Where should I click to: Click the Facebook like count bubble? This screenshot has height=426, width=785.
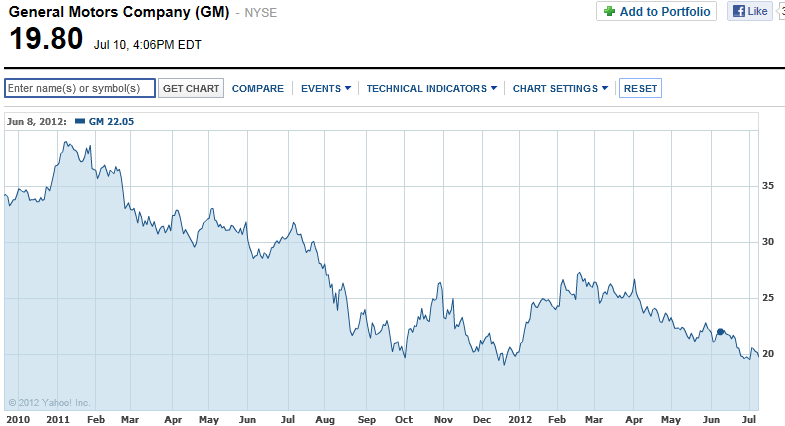(x=781, y=12)
